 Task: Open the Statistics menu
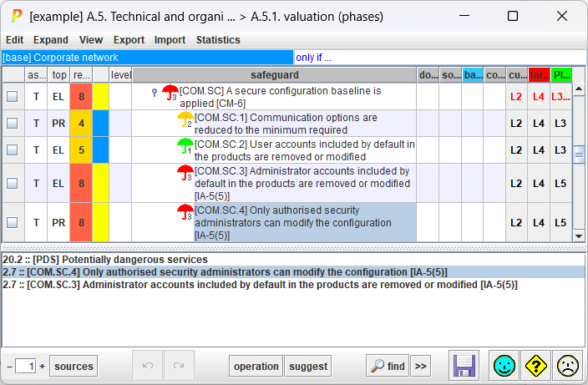click(x=218, y=40)
